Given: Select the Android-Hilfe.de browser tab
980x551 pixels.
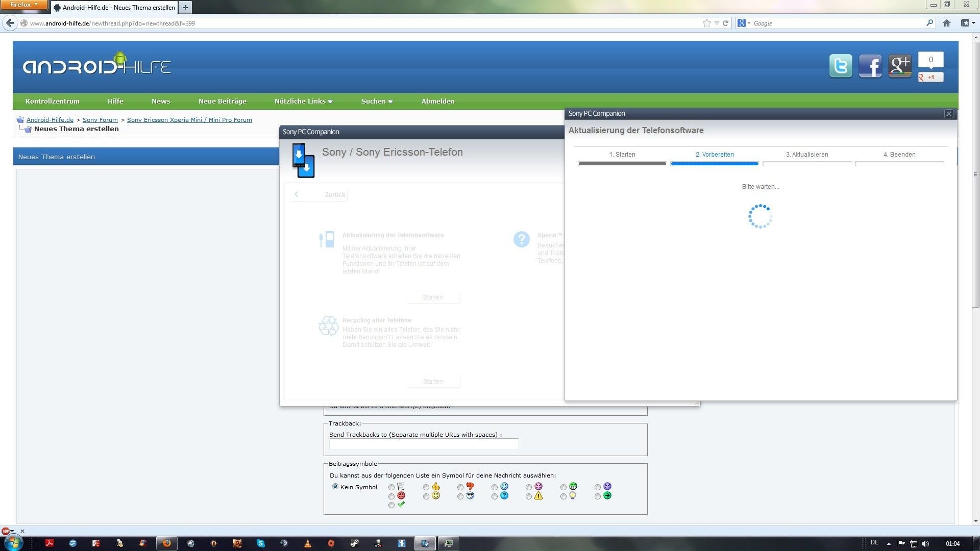Looking at the screenshot, I should tap(114, 8).
